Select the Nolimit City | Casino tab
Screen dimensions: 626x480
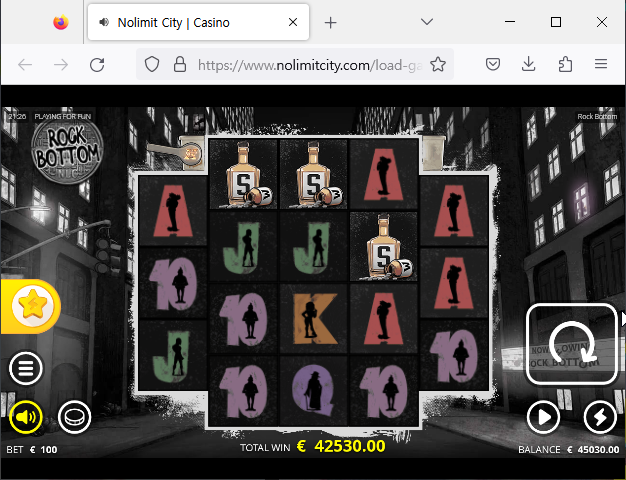198,22
